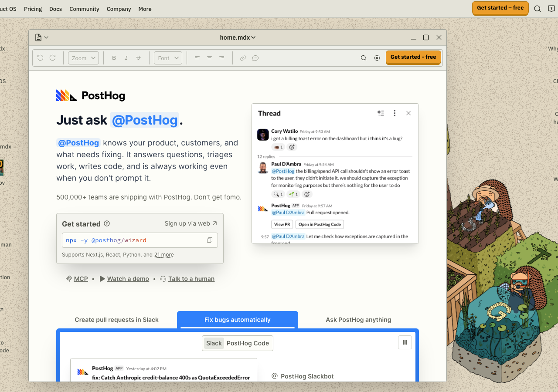Close the Thread panel
558x392 pixels.
408,113
